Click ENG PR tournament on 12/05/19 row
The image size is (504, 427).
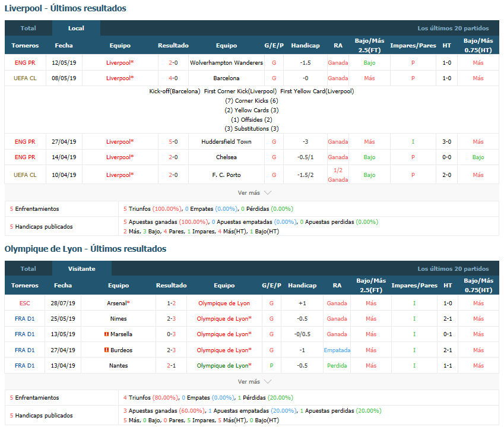tap(25, 63)
